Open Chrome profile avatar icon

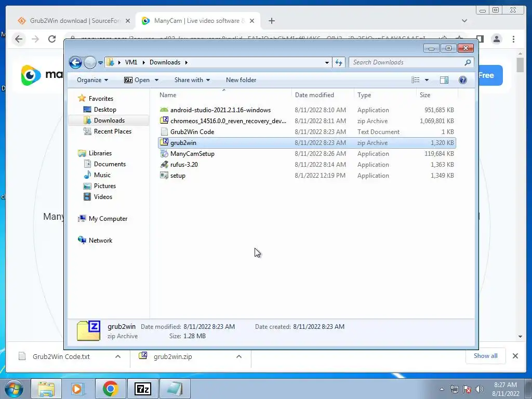(x=497, y=39)
